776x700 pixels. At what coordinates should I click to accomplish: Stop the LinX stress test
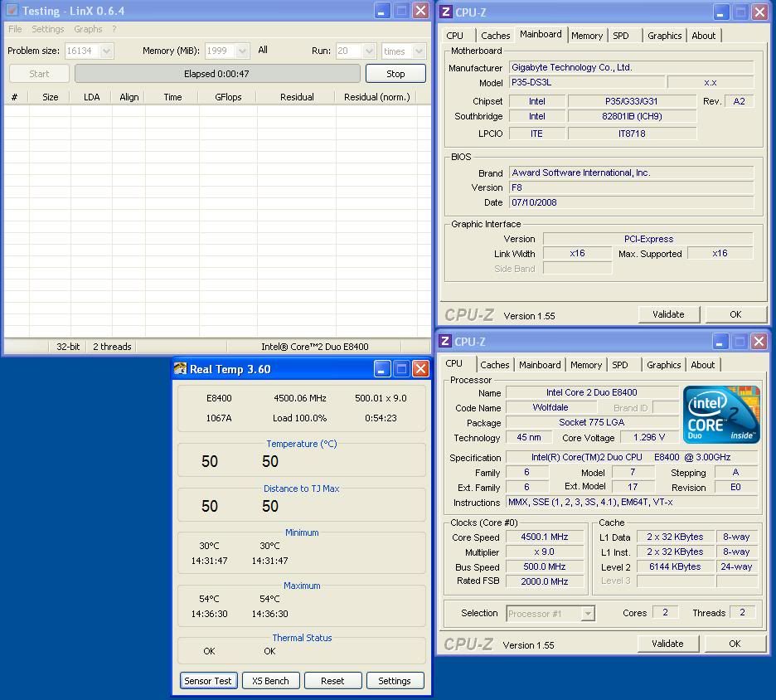pyautogui.click(x=395, y=74)
